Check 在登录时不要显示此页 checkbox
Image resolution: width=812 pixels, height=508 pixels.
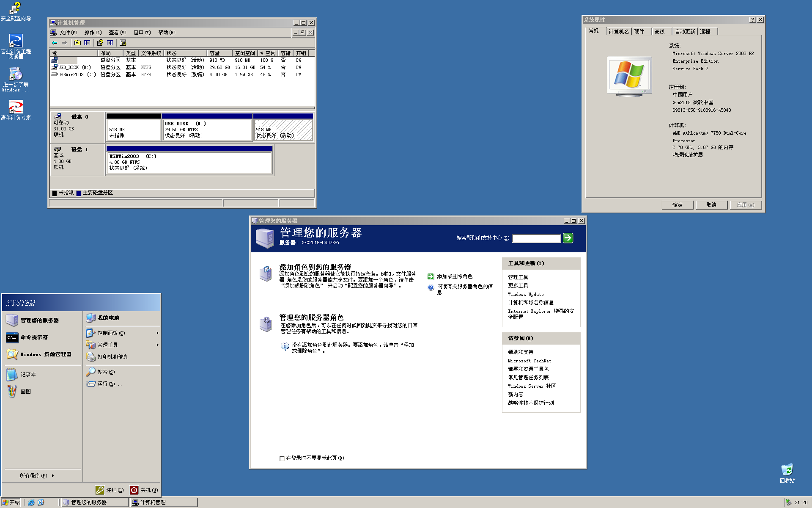282,458
